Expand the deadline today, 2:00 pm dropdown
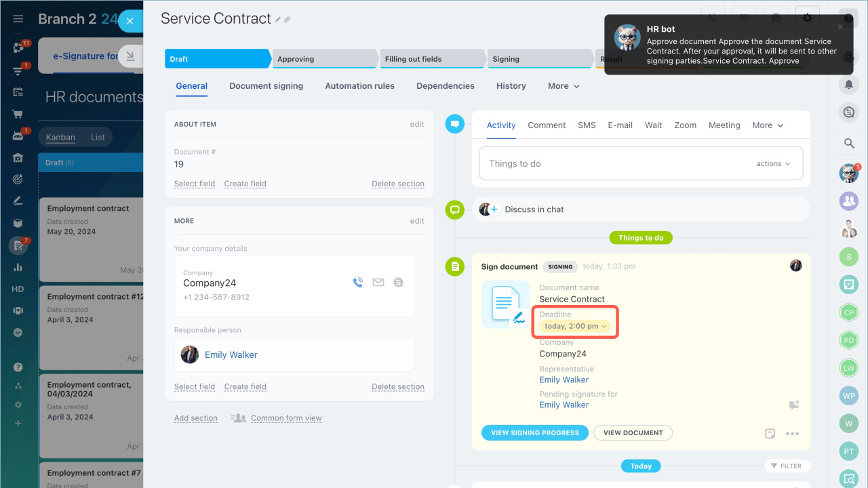Viewport: 868px width, 488px height. [x=576, y=326]
